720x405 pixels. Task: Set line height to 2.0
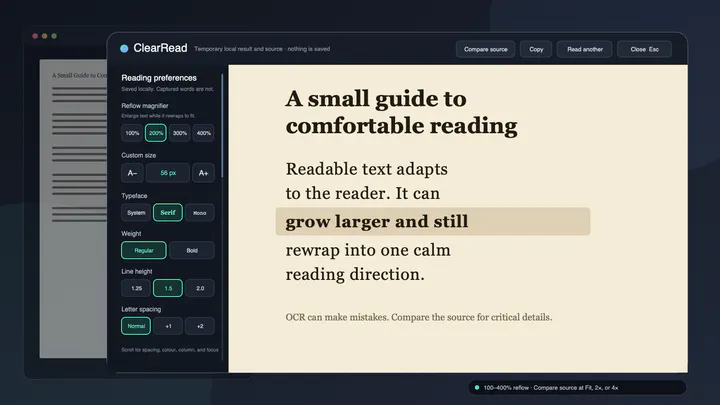click(x=200, y=288)
